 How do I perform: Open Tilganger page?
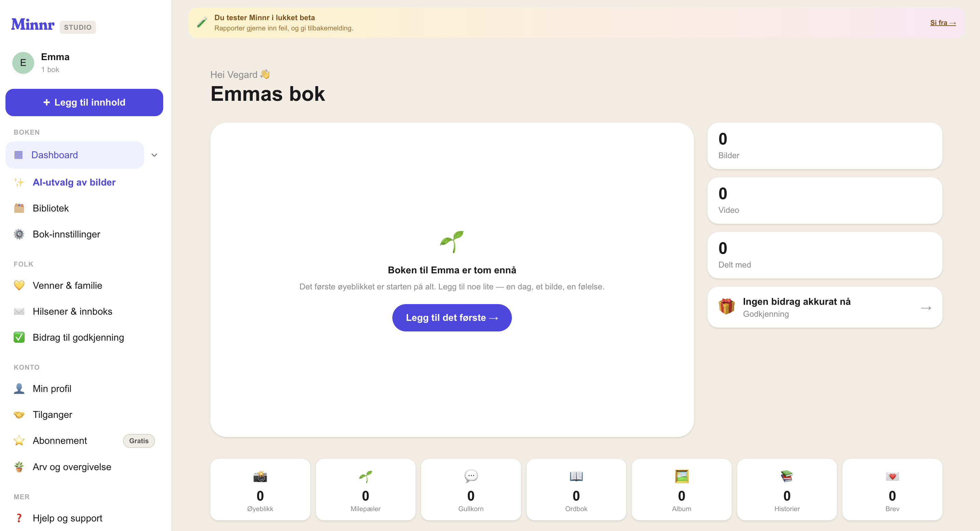(x=84, y=414)
